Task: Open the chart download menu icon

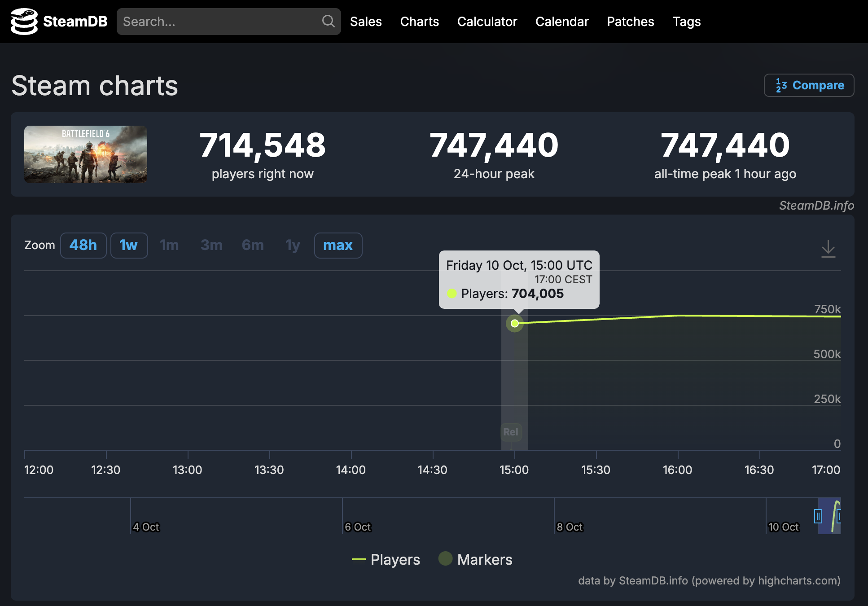Action: [828, 248]
